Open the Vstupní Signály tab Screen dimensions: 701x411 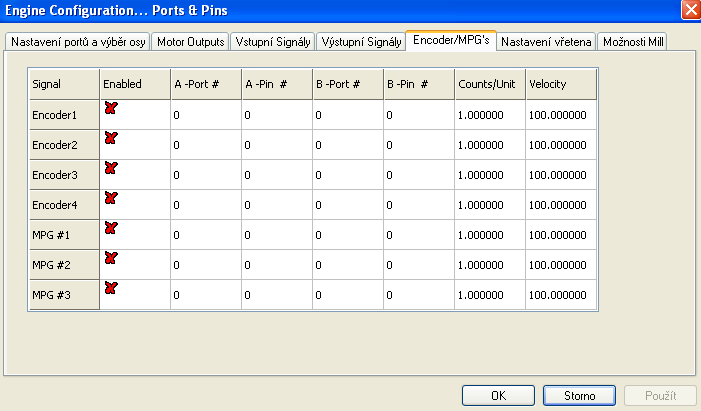click(x=273, y=42)
